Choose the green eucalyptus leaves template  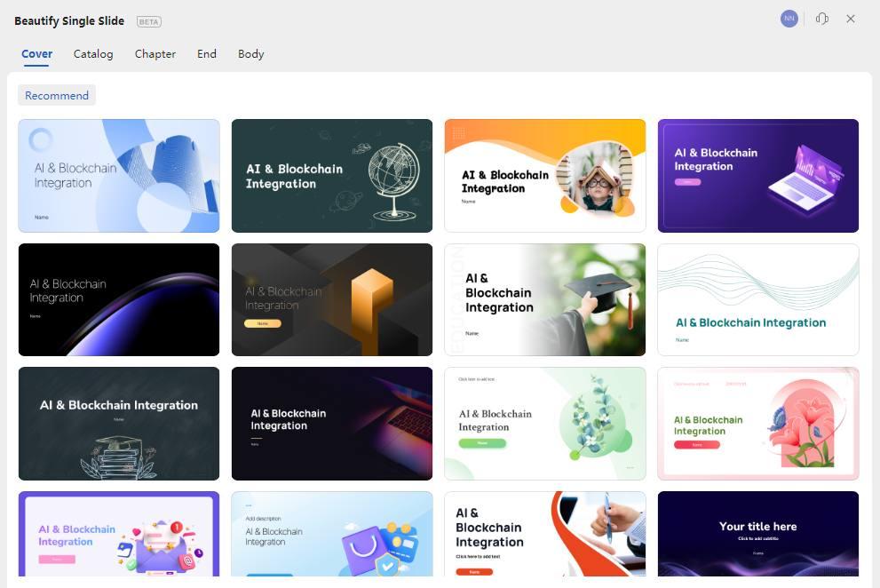[545, 424]
